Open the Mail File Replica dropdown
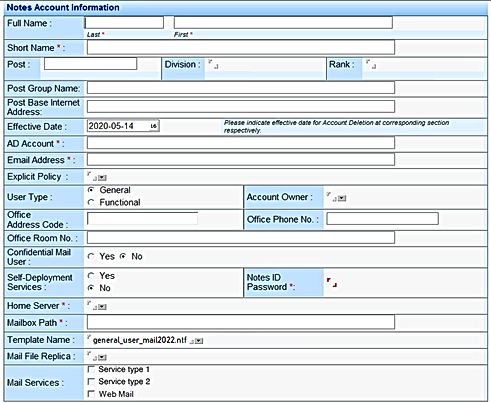The width and height of the screenshot is (491, 403). click(102, 358)
